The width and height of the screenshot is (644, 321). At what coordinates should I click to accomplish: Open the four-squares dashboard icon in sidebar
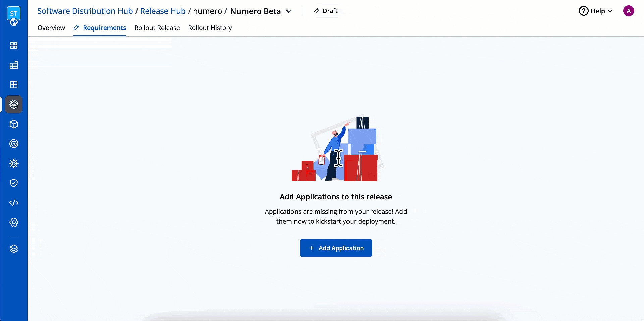[14, 46]
